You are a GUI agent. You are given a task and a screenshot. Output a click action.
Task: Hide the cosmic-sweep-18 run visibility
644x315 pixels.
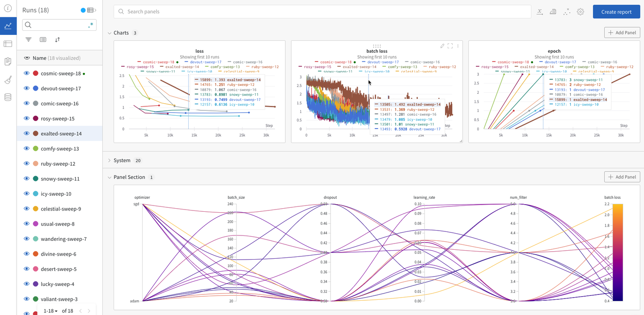click(26, 73)
